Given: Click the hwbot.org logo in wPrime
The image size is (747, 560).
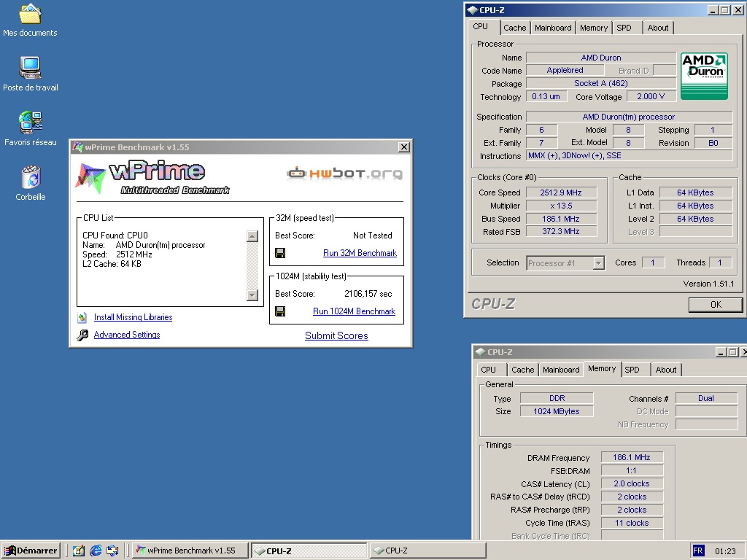Looking at the screenshot, I should pyautogui.click(x=344, y=173).
